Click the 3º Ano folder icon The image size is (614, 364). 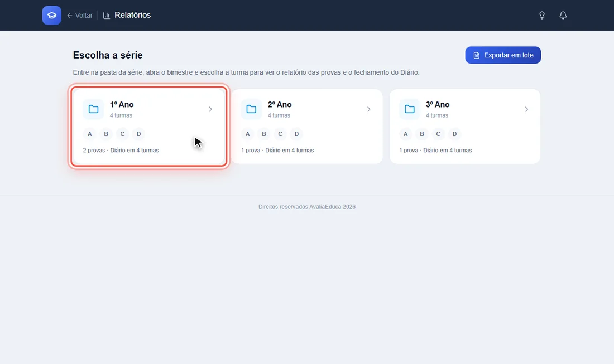(x=410, y=109)
